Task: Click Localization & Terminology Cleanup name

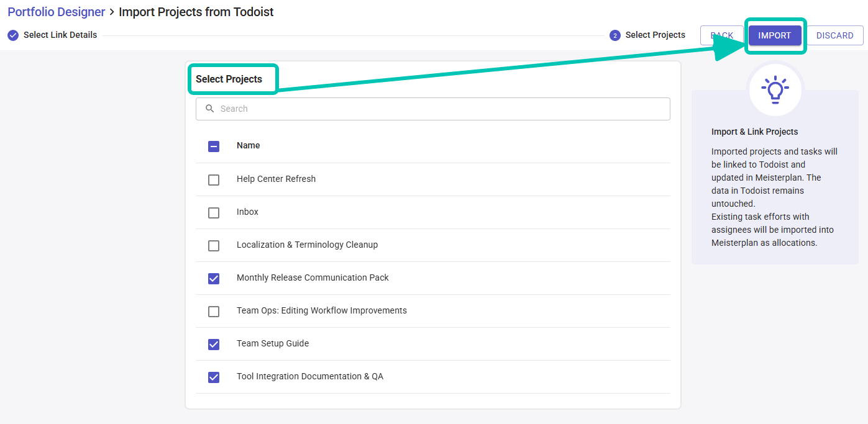Action: 307,245
